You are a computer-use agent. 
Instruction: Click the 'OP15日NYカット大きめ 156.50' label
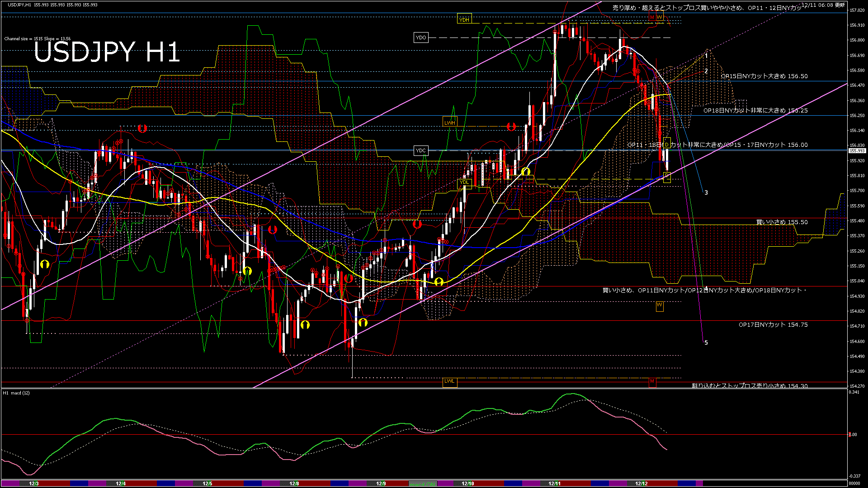click(x=764, y=76)
